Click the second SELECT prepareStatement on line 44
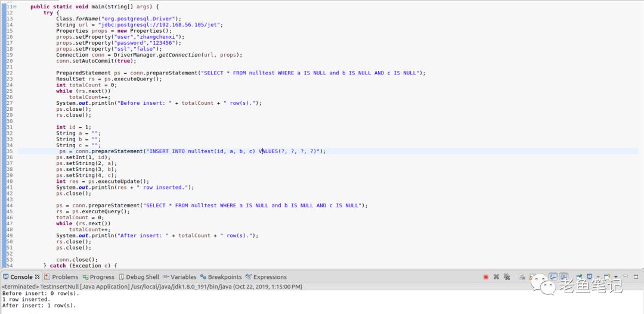644x314 pixels. coord(212,205)
